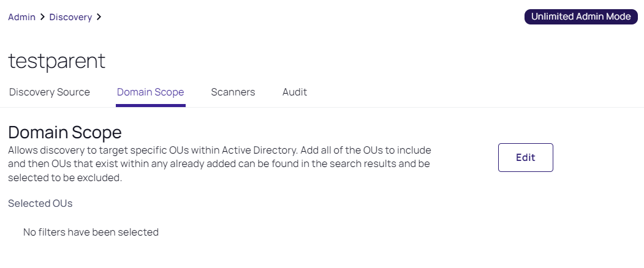Click the 'No filters have been selected' message
The image size is (644, 268).
(x=91, y=233)
